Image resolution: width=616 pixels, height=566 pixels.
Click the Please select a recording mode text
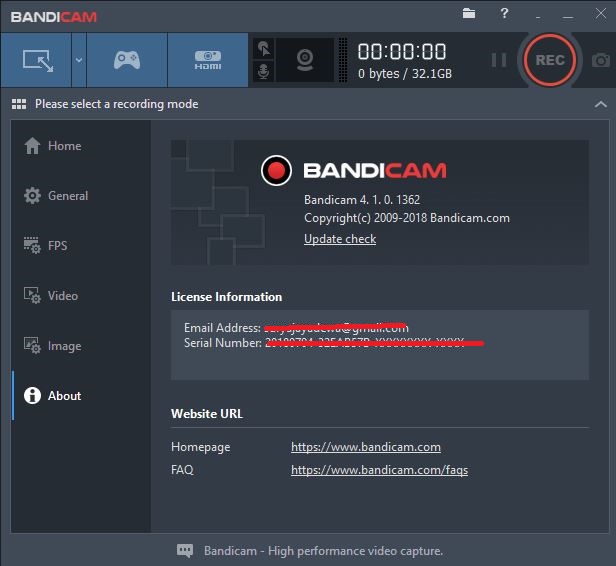117,104
